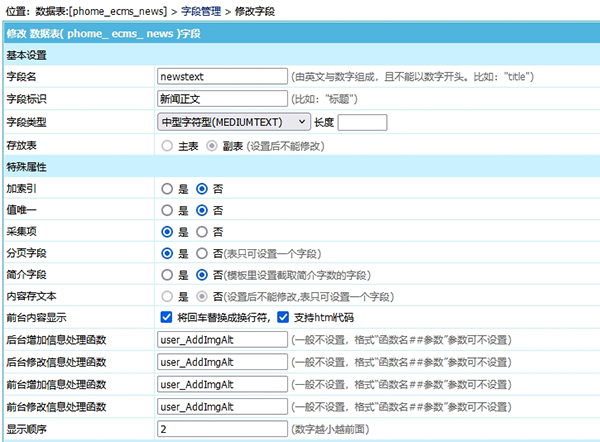The image size is (600, 442).
Task: Select the 副表 radio for 存放表
Action: 212,146
